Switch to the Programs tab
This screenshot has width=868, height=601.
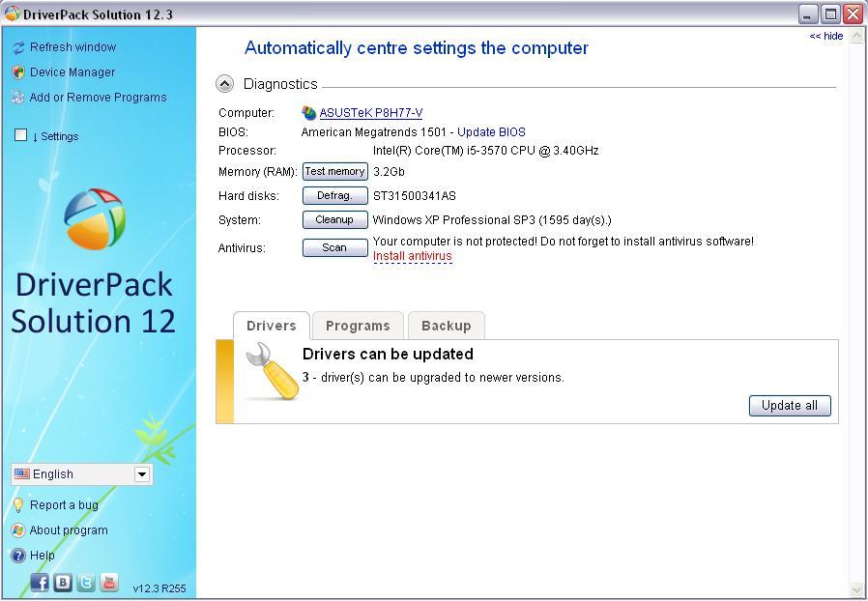pos(358,326)
